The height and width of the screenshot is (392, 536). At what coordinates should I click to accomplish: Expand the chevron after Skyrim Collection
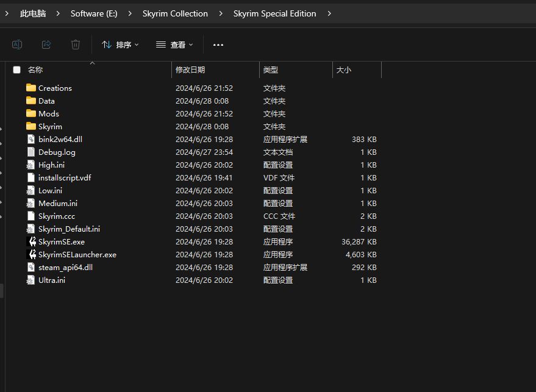pos(221,13)
